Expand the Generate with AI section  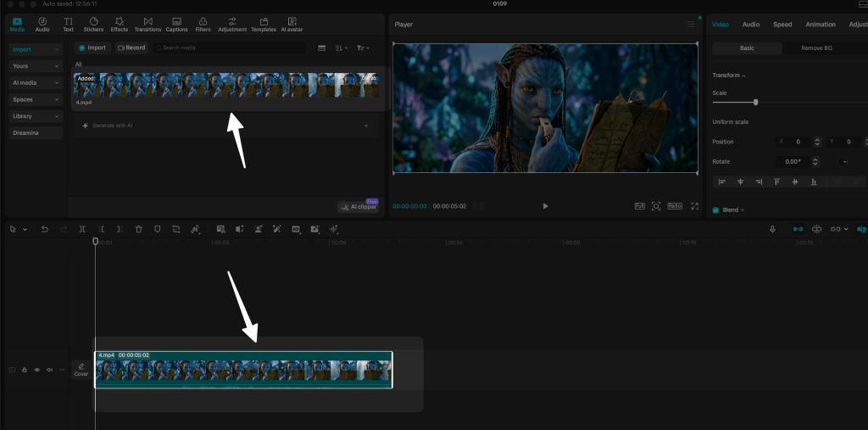225,126
